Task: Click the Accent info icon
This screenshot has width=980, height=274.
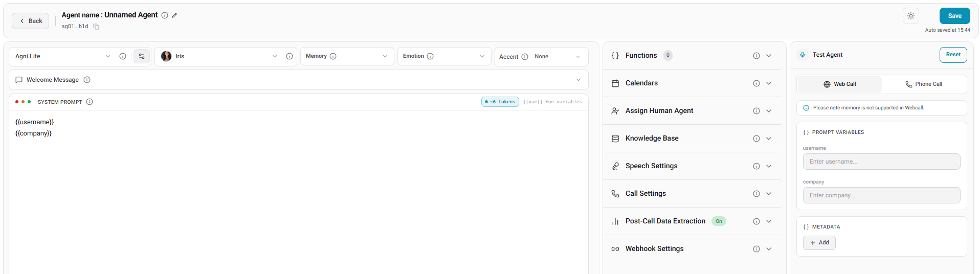Action: point(525,57)
